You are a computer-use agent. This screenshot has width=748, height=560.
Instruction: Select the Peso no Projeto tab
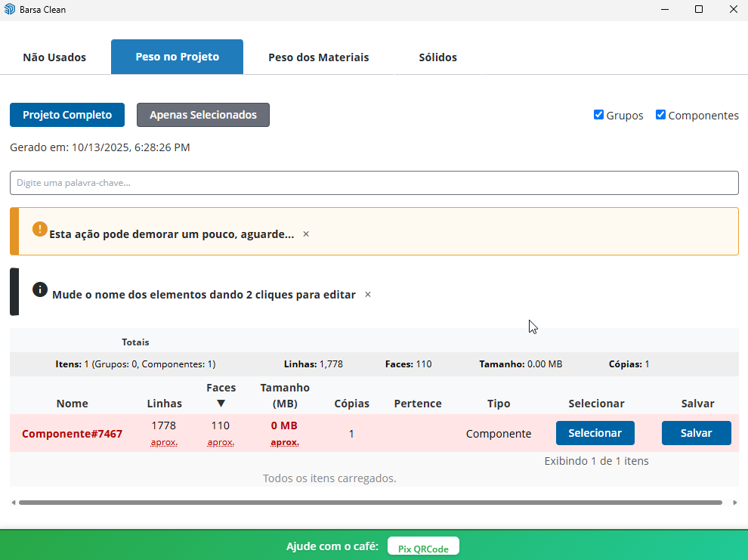click(x=177, y=57)
